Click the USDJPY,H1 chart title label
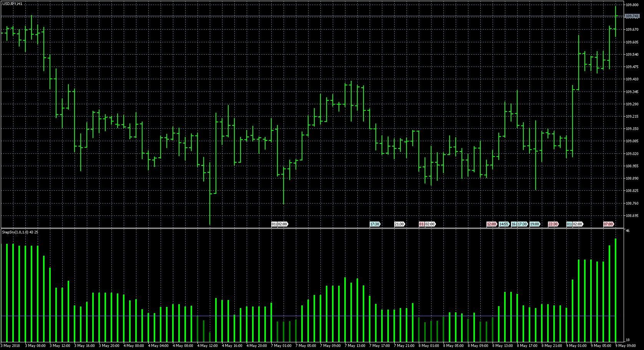 (12, 3)
